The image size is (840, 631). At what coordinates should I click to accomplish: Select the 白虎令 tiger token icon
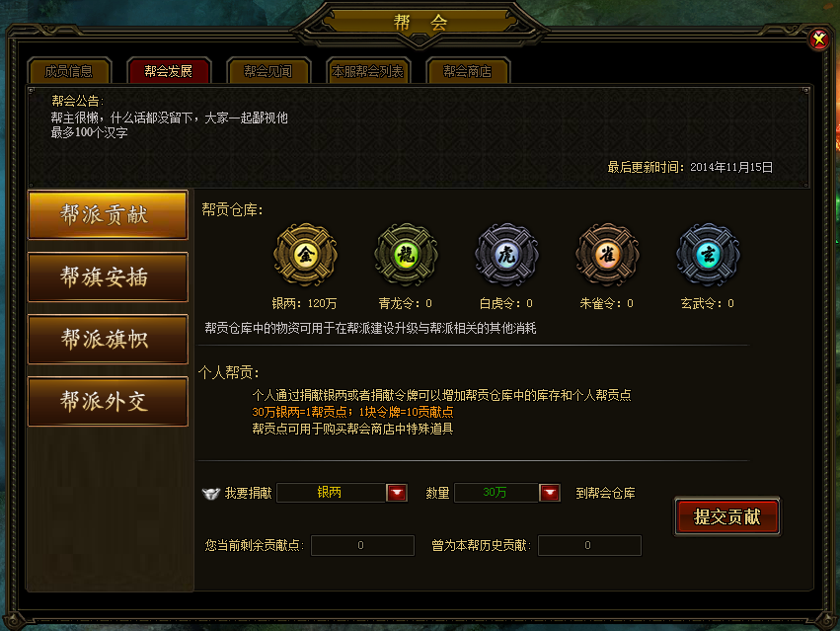pos(506,255)
